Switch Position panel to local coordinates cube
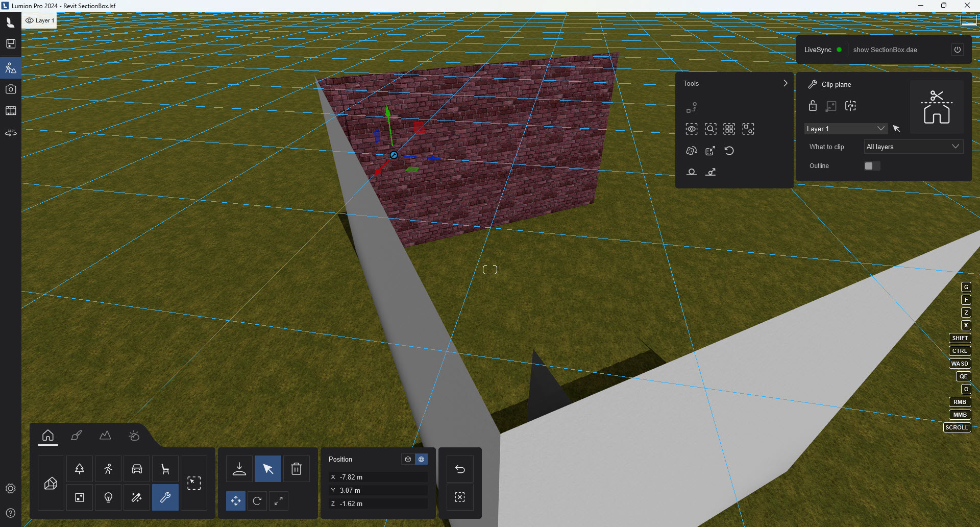This screenshot has width=980, height=527. pos(407,459)
